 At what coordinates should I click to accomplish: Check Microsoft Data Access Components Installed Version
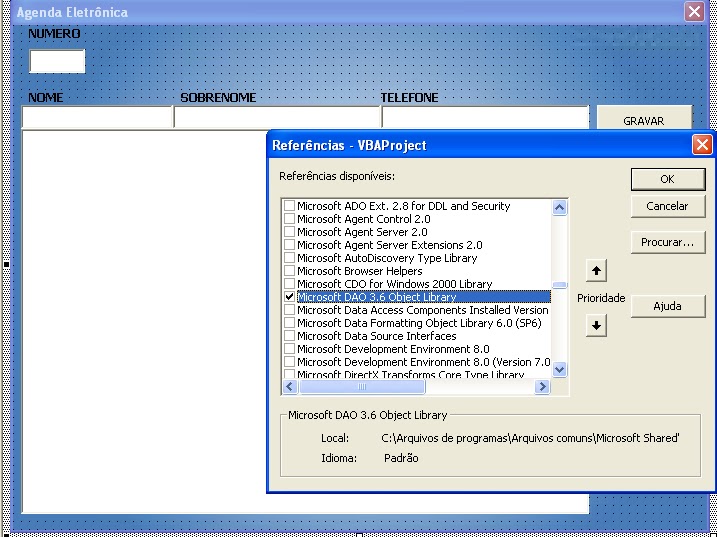289,310
